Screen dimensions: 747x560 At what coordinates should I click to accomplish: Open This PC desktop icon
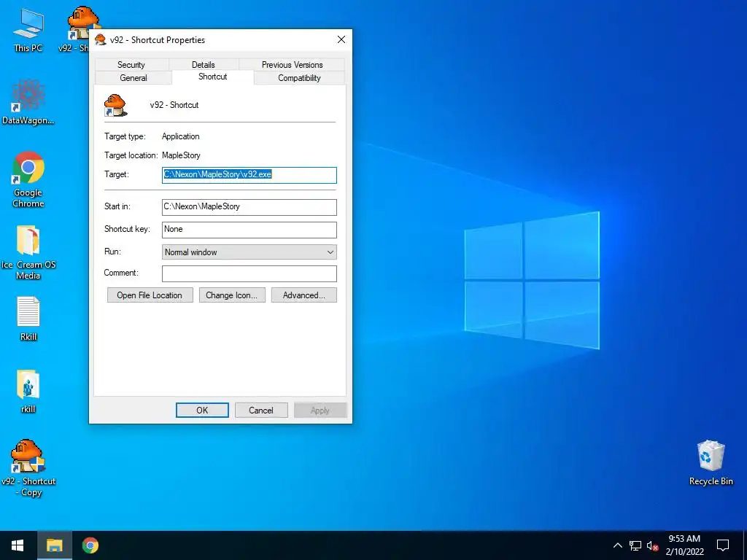click(x=28, y=29)
